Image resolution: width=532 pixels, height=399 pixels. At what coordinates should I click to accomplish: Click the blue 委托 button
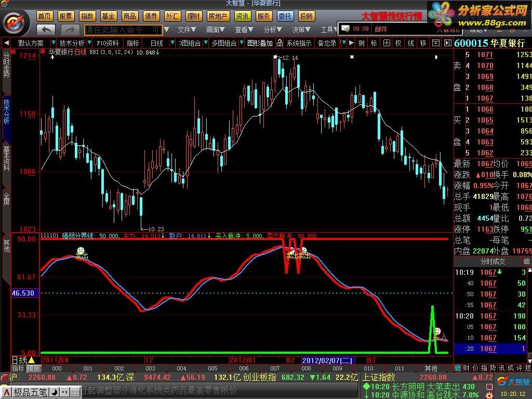point(285,16)
